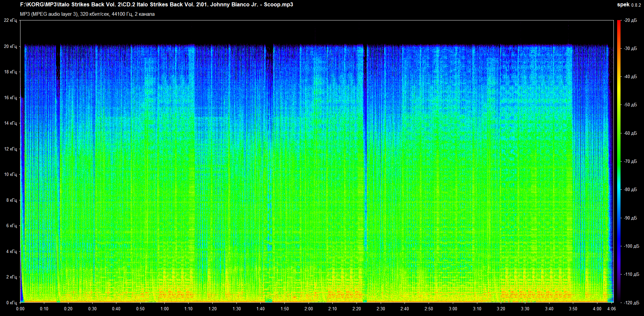
Task: Click the -20 дБ color scale label
Action: click(630, 20)
